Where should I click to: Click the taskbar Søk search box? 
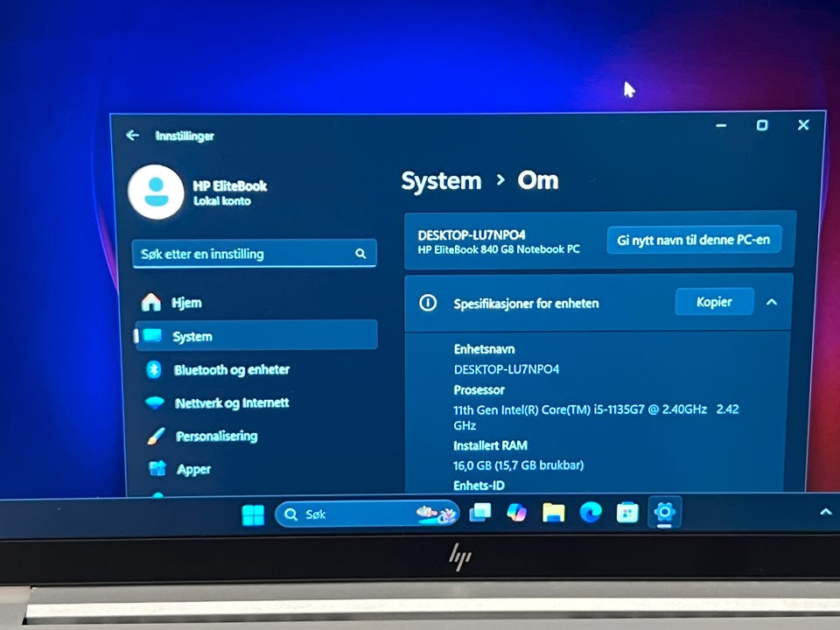[x=367, y=514]
